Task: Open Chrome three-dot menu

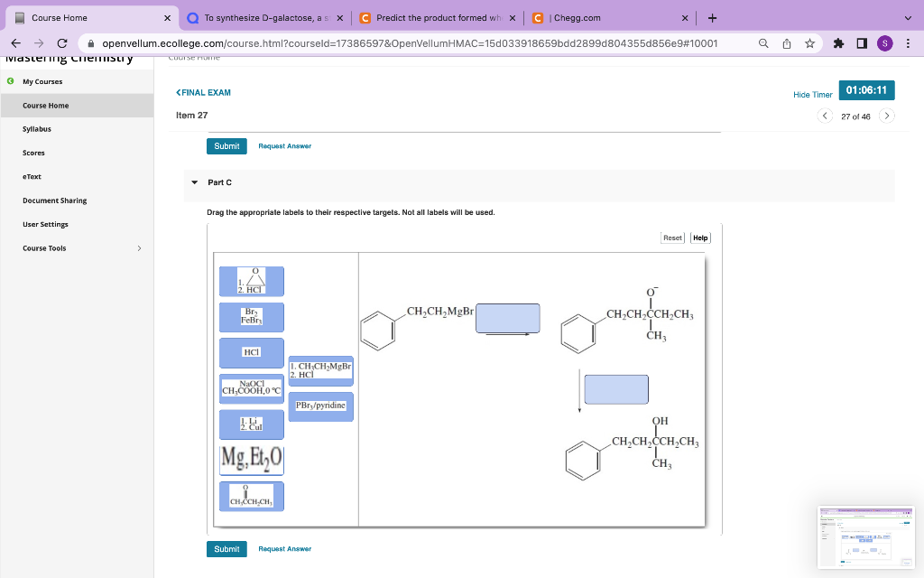Action: [908, 43]
